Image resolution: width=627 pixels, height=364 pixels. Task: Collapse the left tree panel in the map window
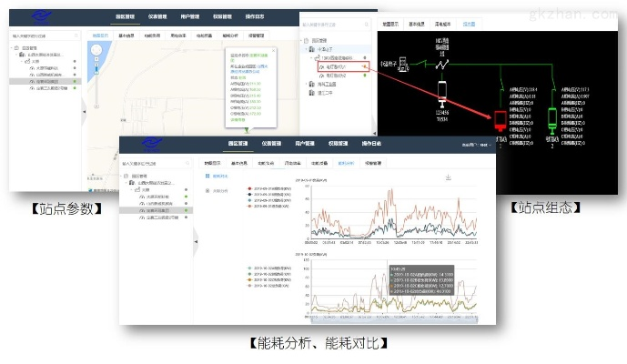[85, 111]
